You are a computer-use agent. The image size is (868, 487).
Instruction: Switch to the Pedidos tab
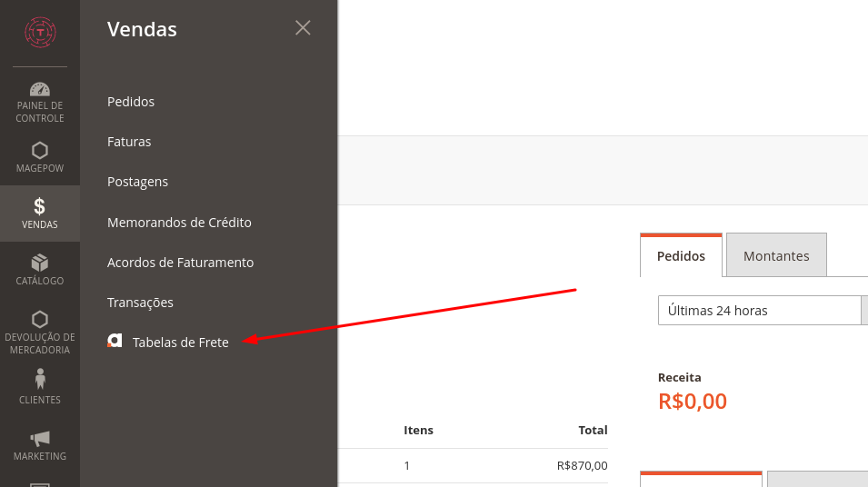click(x=681, y=255)
